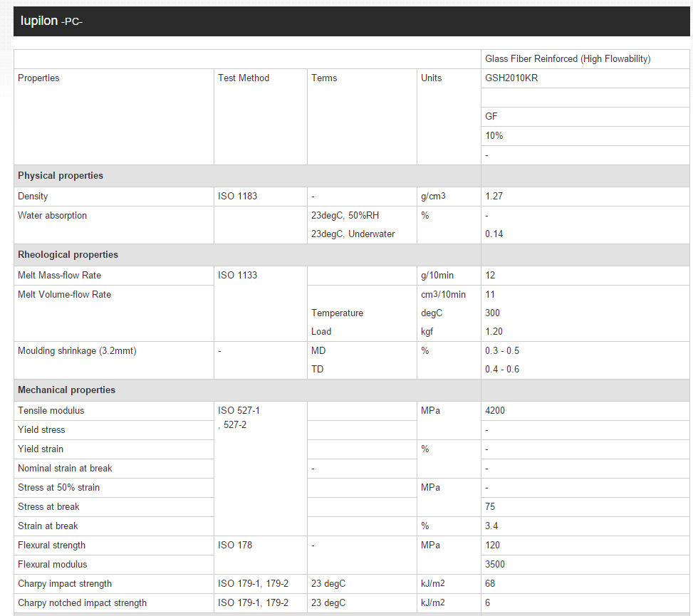Click the Iupilon -PC- title header
Image resolution: width=693 pixels, height=616 pixels.
[x=51, y=21]
